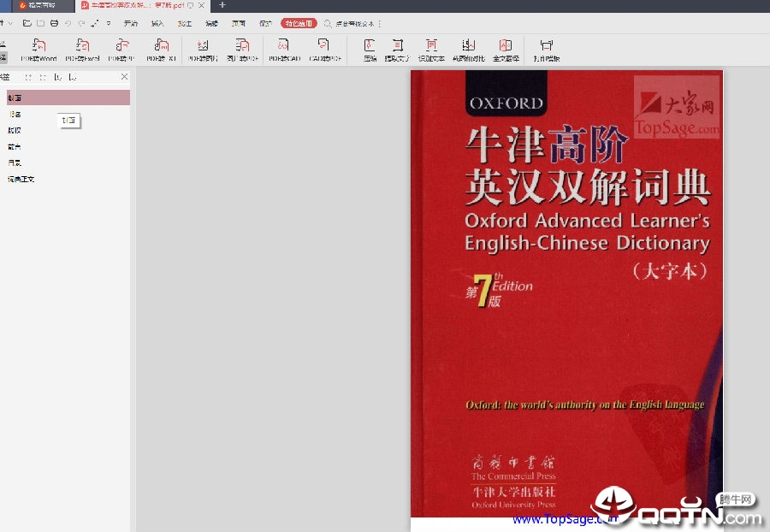Click the 压缩 (compress PDF) icon
Viewport: 770px width, 532px height.
tap(370, 45)
